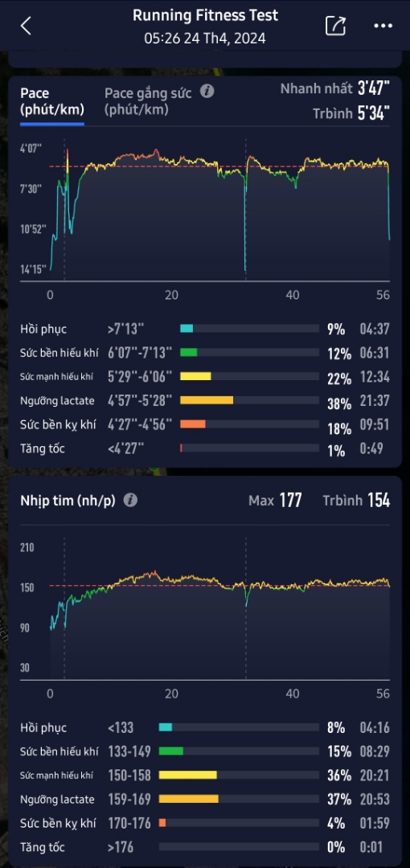Tap the Running Fitness Test title
The image size is (410, 868).
point(205,15)
